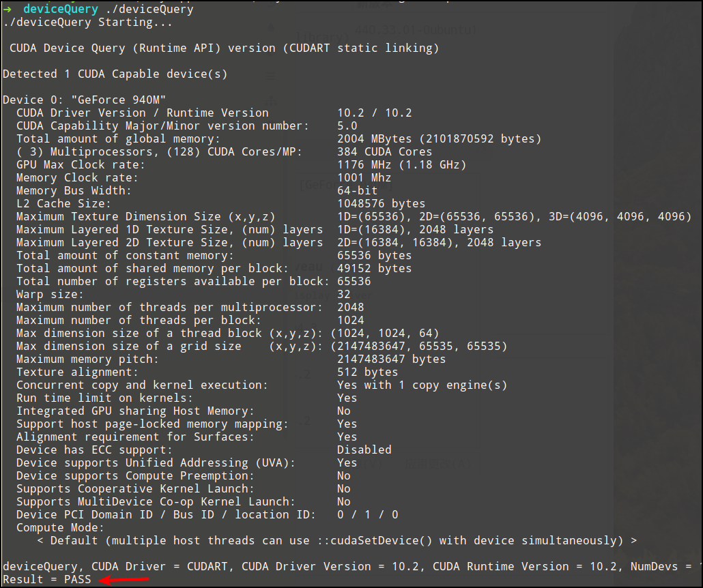The width and height of the screenshot is (703, 588).
Task: Click the "Disabled" ECC support value
Action: (364, 450)
